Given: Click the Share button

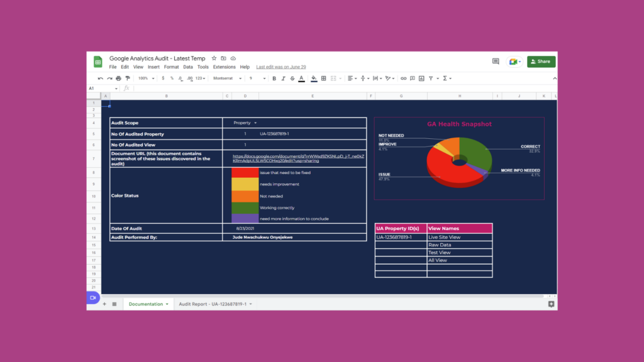Looking at the screenshot, I should pos(540,61).
